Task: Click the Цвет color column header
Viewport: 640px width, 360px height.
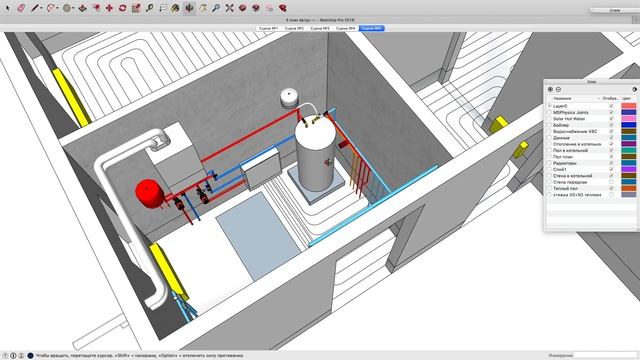Action: click(627, 98)
